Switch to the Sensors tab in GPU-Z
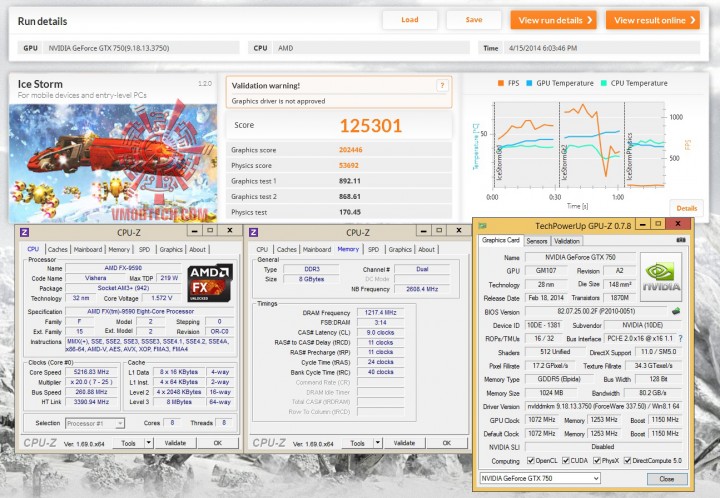This screenshot has width=720, height=498. [536, 241]
